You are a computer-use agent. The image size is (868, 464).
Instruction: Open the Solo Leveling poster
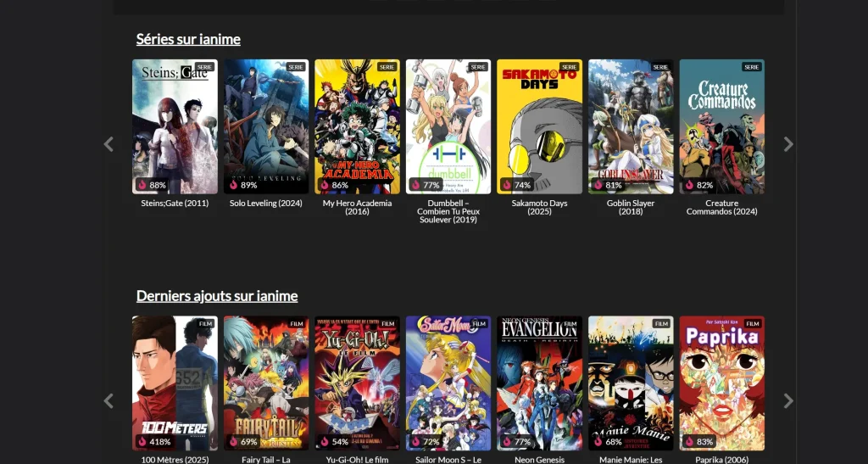(266, 126)
